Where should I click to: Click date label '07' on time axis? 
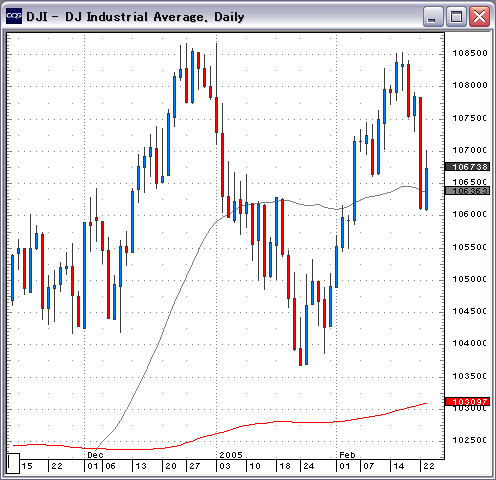pos(368,466)
